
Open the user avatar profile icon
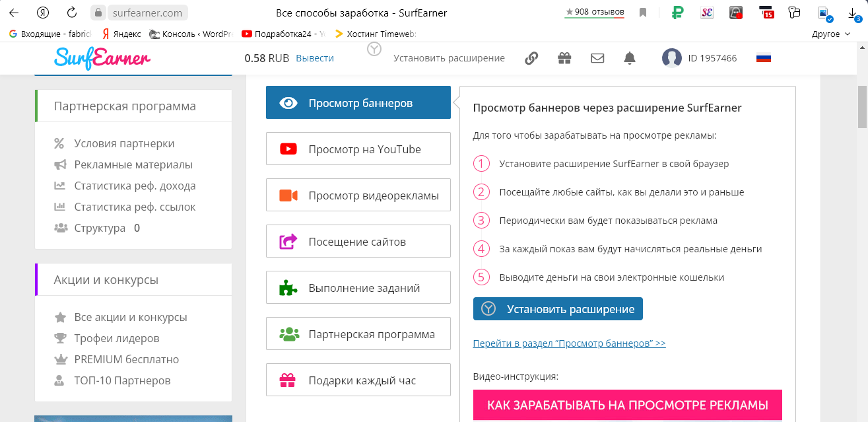[671, 58]
